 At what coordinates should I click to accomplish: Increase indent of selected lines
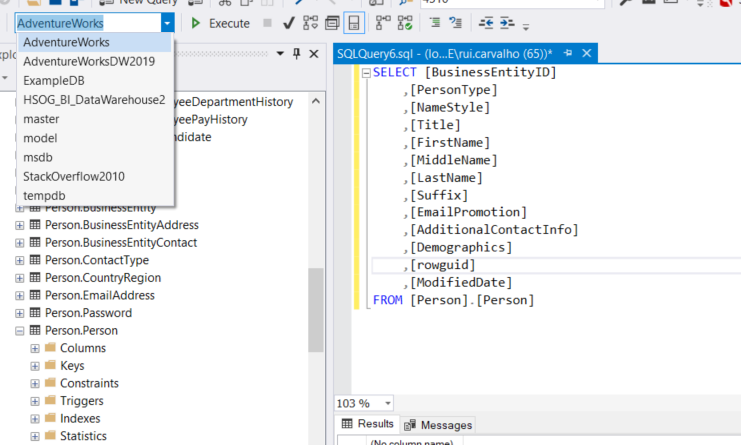click(x=507, y=23)
